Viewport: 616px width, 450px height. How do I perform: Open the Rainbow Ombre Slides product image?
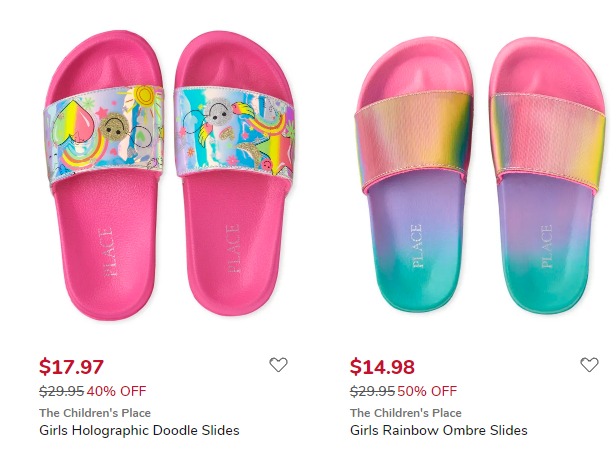pos(480,175)
